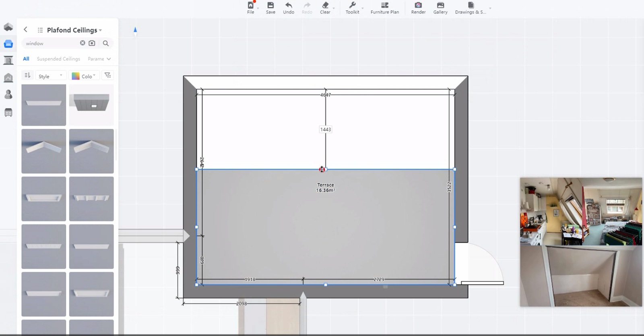
Task: Go back using the left arrow
Action: [x=25, y=30]
